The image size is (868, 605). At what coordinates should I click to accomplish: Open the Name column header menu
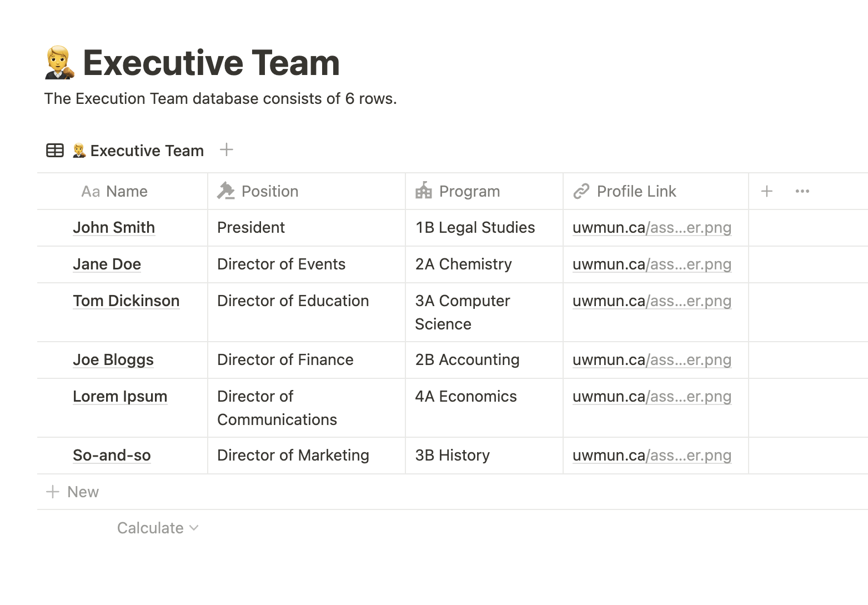(x=122, y=191)
